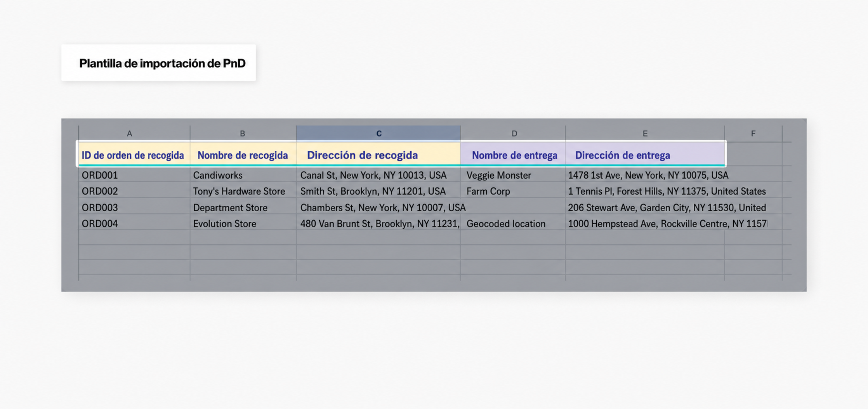
Task: Click 'Plantilla de importación de PnD' title
Action: pyautogui.click(x=162, y=63)
